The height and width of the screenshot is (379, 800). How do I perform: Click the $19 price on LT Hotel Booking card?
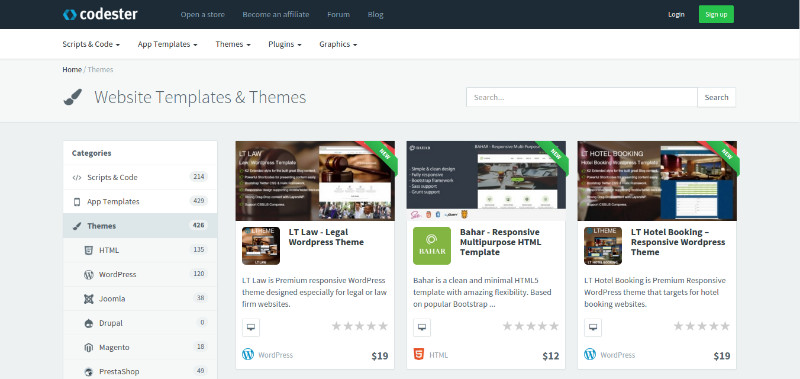pos(721,356)
